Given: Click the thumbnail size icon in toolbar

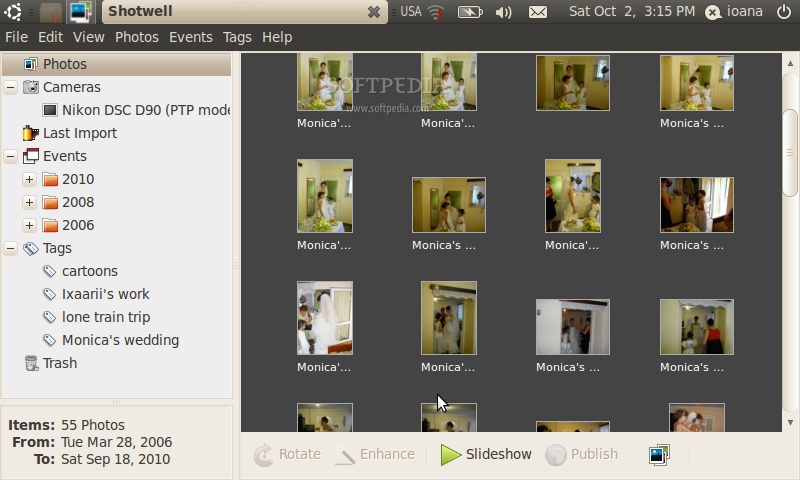Looking at the screenshot, I should (x=659, y=454).
